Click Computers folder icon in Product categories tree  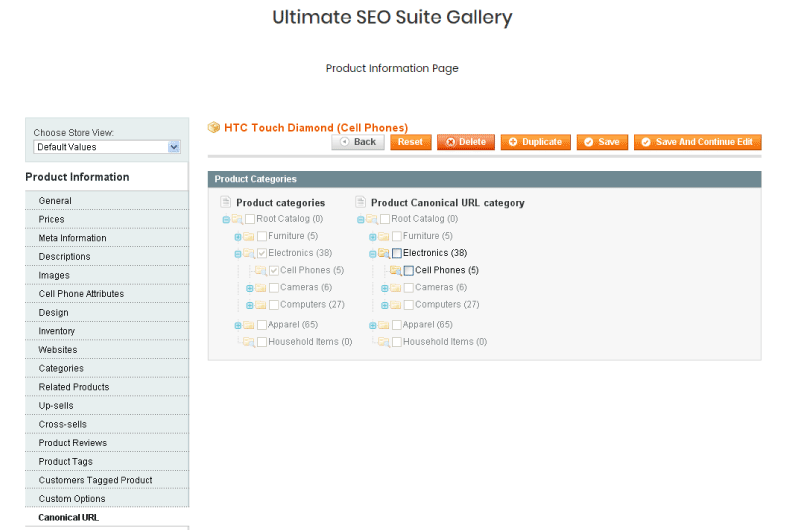[260, 305]
